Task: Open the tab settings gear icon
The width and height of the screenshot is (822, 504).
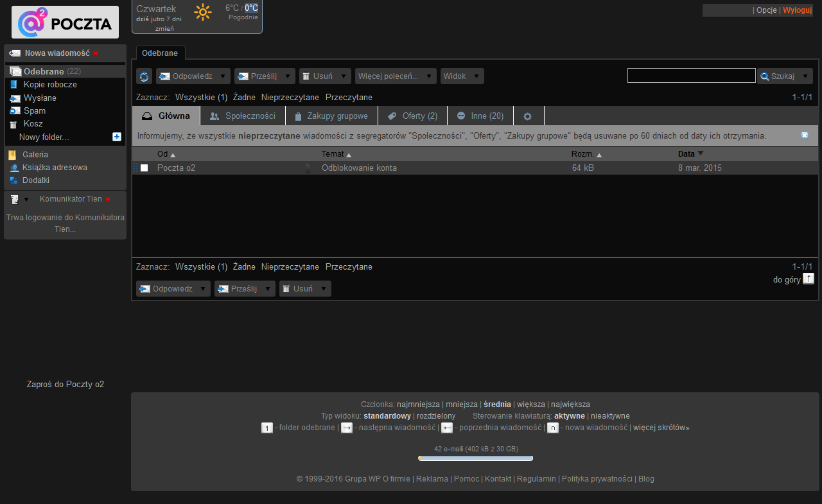Action: 528,116
